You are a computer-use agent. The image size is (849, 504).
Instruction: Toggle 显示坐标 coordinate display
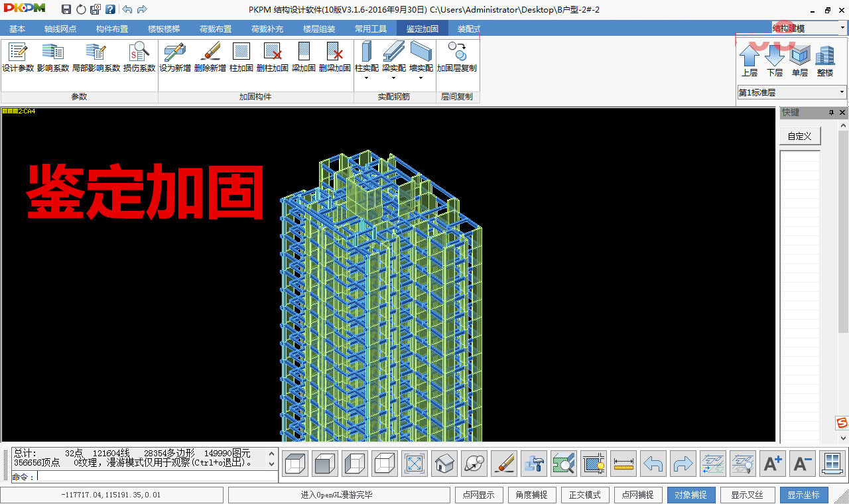pyautogui.click(x=804, y=495)
